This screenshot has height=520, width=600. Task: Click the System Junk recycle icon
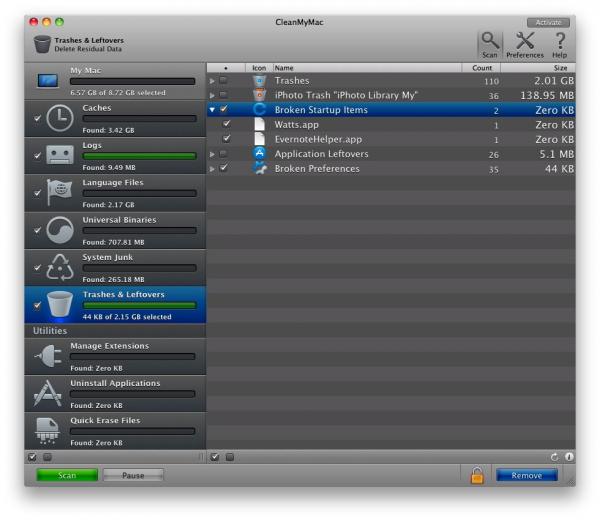click(60, 267)
